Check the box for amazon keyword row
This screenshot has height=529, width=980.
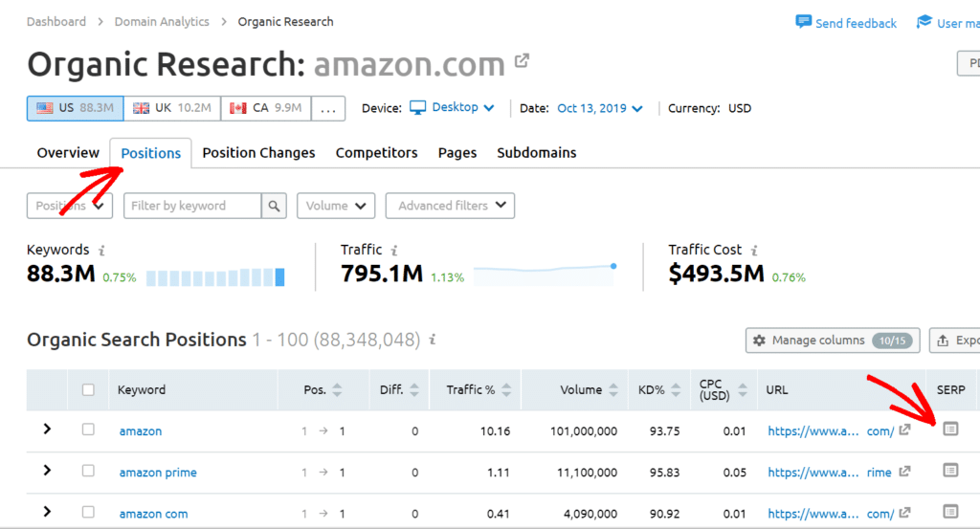(88, 430)
